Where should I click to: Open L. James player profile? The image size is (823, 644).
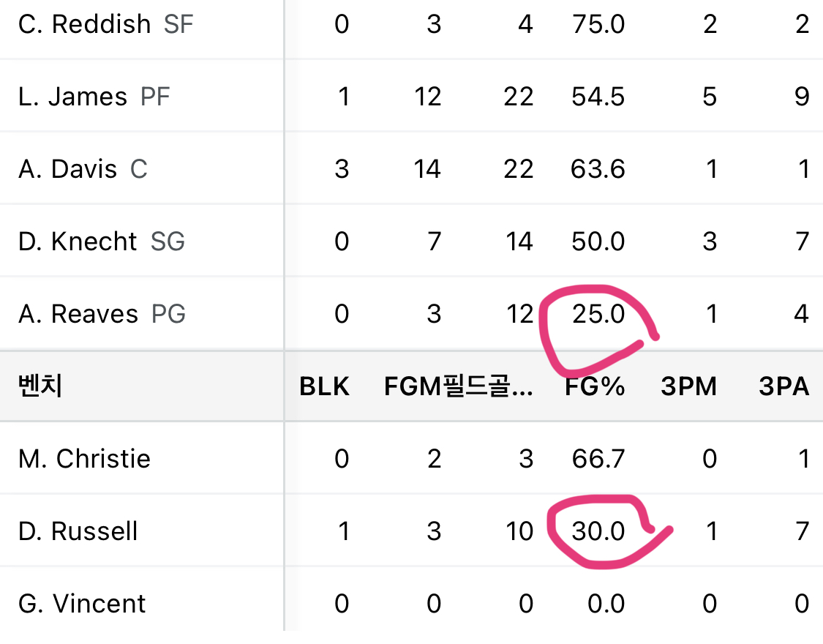[73, 97]
